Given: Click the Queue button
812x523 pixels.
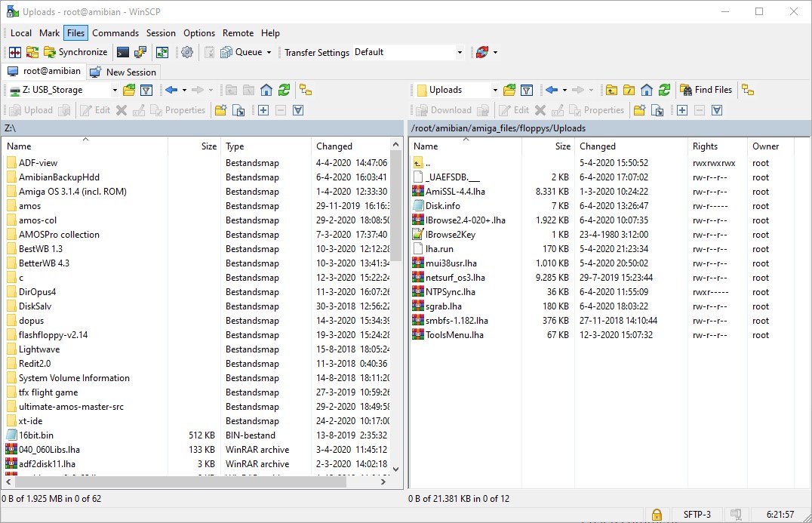Looking at the screenshot, I should [241, 52].
